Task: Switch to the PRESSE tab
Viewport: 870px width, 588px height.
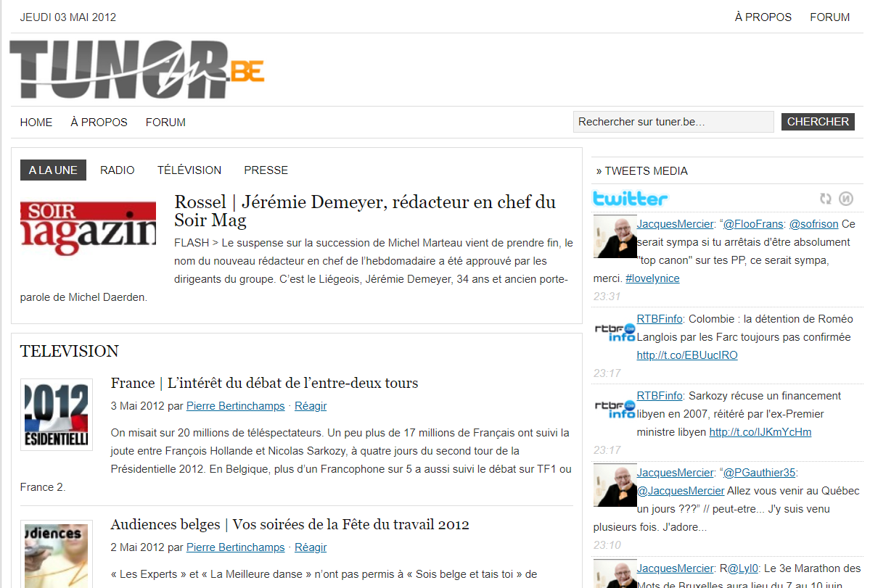Action: 266,170
